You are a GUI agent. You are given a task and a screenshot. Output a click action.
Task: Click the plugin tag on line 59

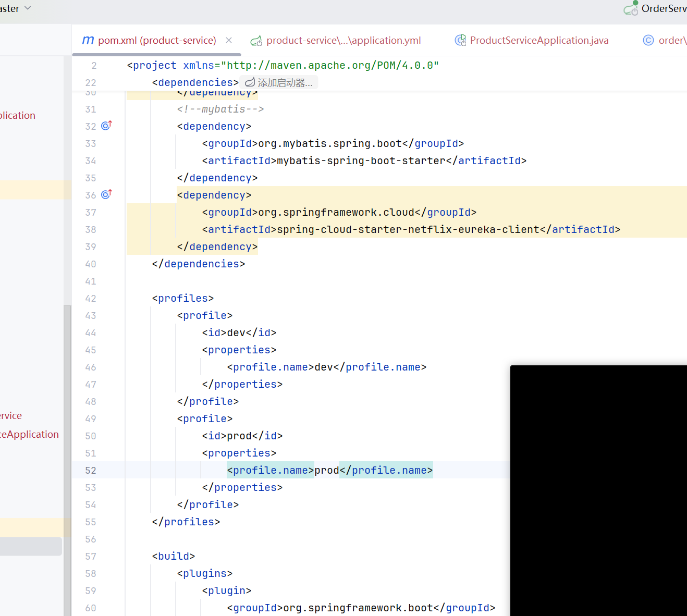[227, 590]
